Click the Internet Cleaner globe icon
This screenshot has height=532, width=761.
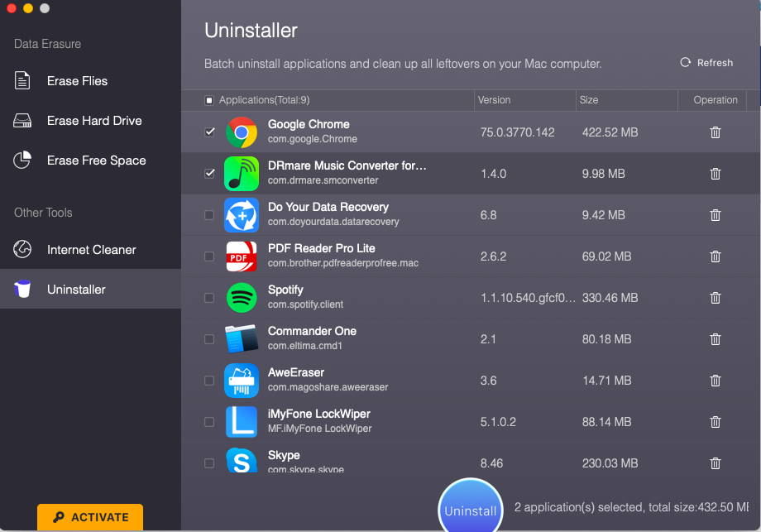pyautogui.click(x=22, y=249)
